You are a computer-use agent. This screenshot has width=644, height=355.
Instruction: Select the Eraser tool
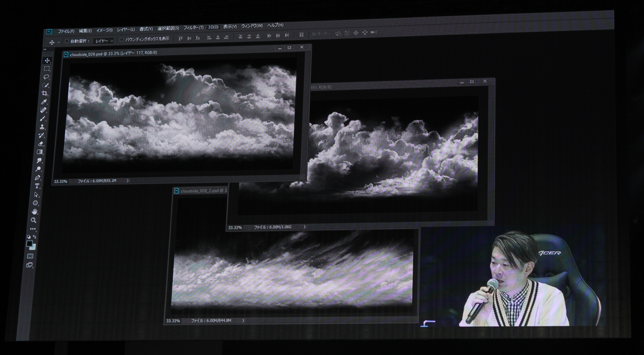41,144
